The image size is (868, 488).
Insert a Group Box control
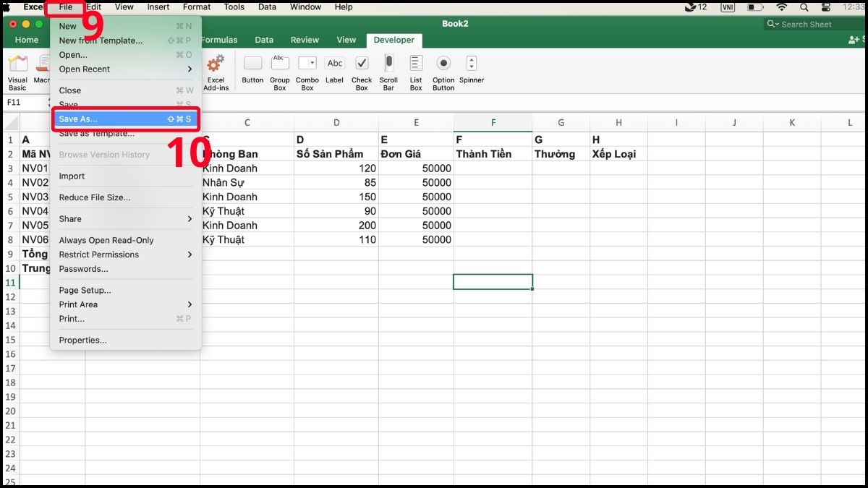coord(280,64)
